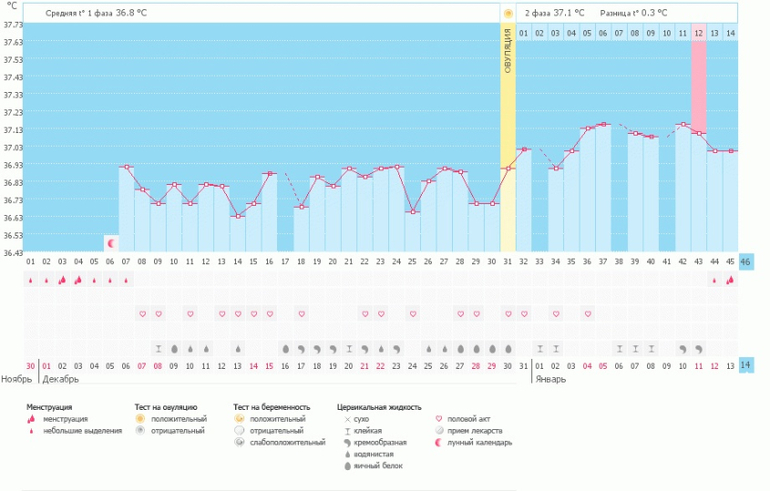Screen dimensions: 770x491
Task: Click the 'Средняя t° 1 фаза 36.8 °C' text
Action: coord(96,13)
